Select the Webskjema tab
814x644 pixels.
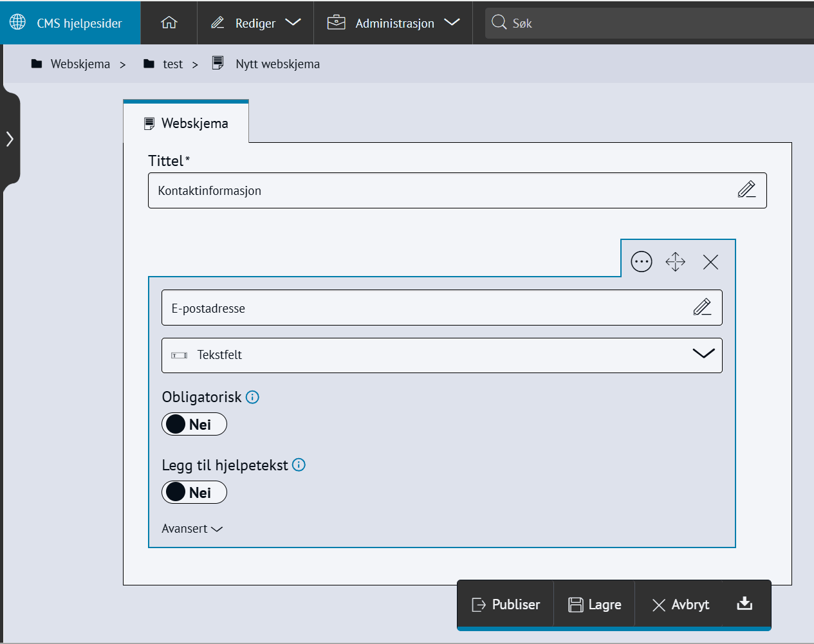[x=186, y=123]
